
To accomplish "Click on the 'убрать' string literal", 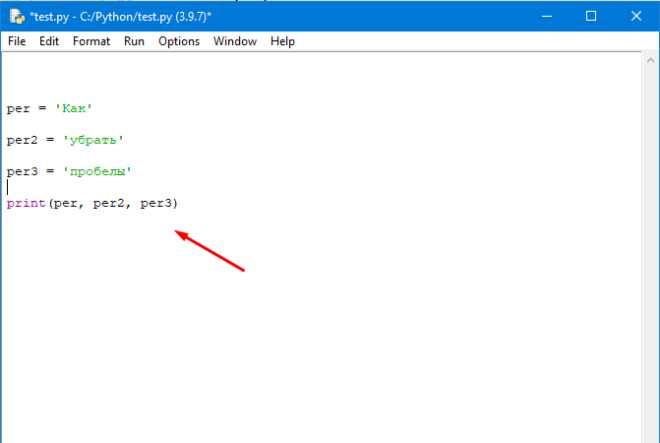I will tap(93, 140).
